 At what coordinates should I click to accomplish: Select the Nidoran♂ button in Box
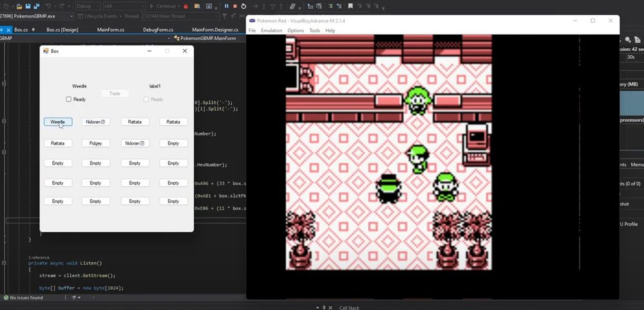(x=96, y=122)
